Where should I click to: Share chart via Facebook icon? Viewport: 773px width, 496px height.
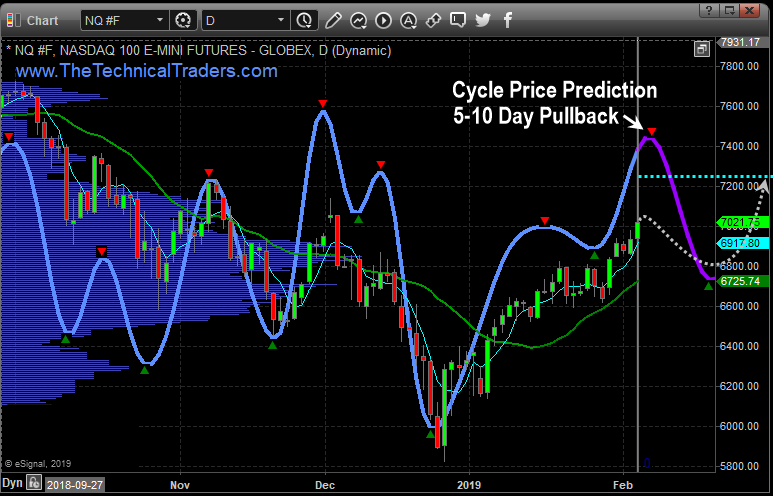coord(508,20)
